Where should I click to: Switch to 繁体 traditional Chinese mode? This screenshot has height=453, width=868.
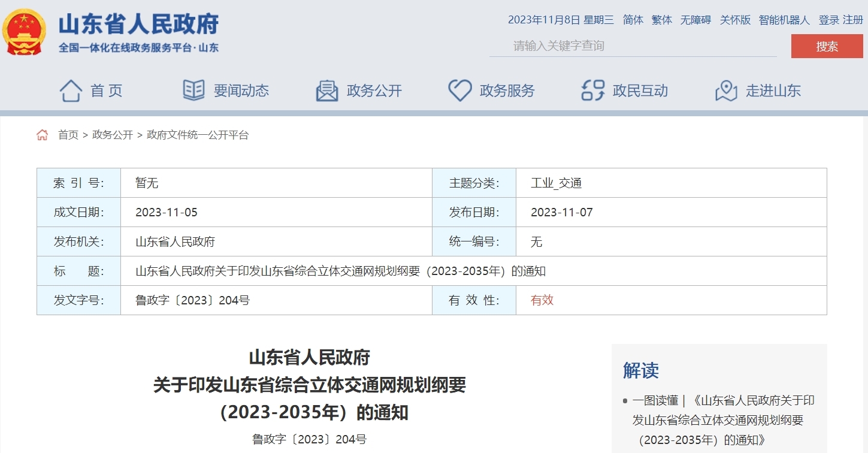click(662, 20)
